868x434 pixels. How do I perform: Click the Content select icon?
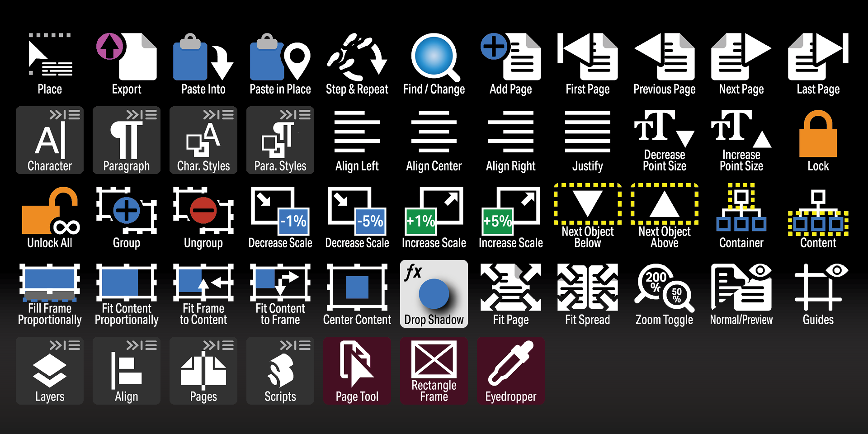(818, 212)
